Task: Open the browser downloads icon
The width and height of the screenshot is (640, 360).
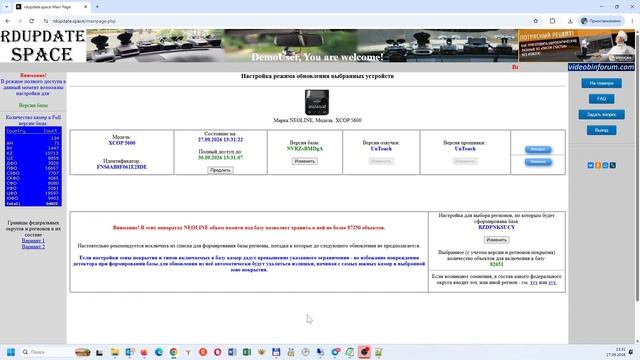Action: point(570,21)
